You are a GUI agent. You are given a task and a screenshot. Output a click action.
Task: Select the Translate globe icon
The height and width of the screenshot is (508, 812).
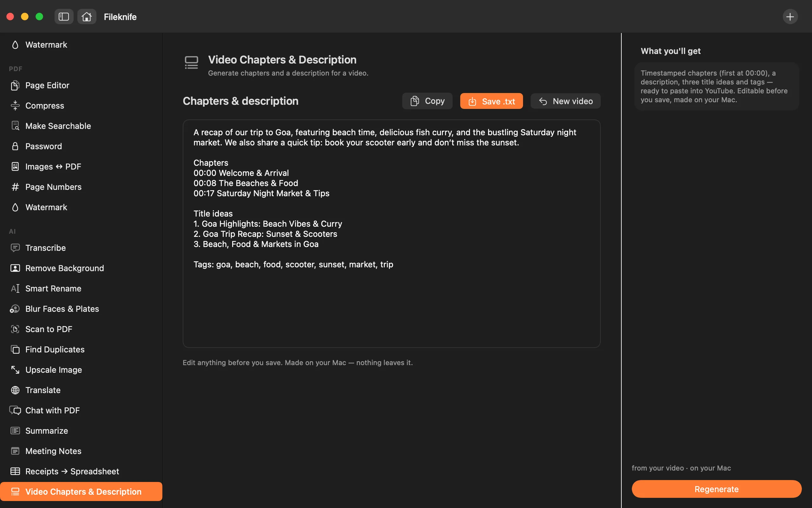click(x=15, y=390)
